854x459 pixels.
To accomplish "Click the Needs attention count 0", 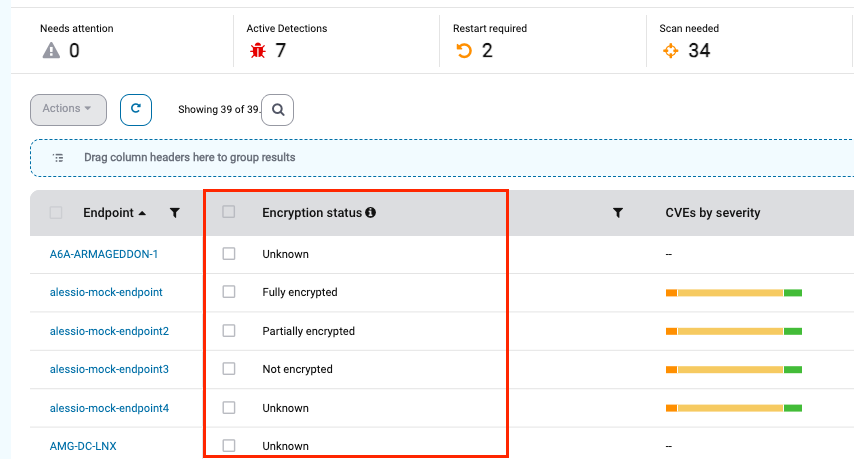I will click(x=74, y=51).
